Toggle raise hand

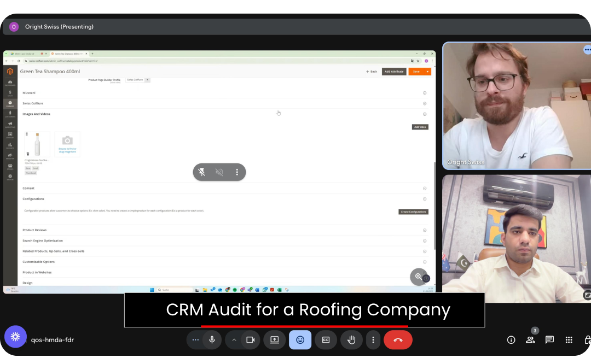click(x=351, y=340)
